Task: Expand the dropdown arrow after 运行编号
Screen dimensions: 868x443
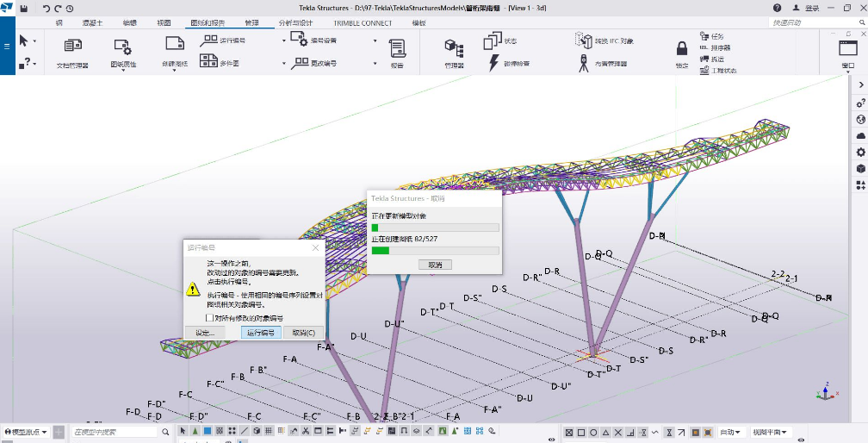Action: (x=284, y=41)
